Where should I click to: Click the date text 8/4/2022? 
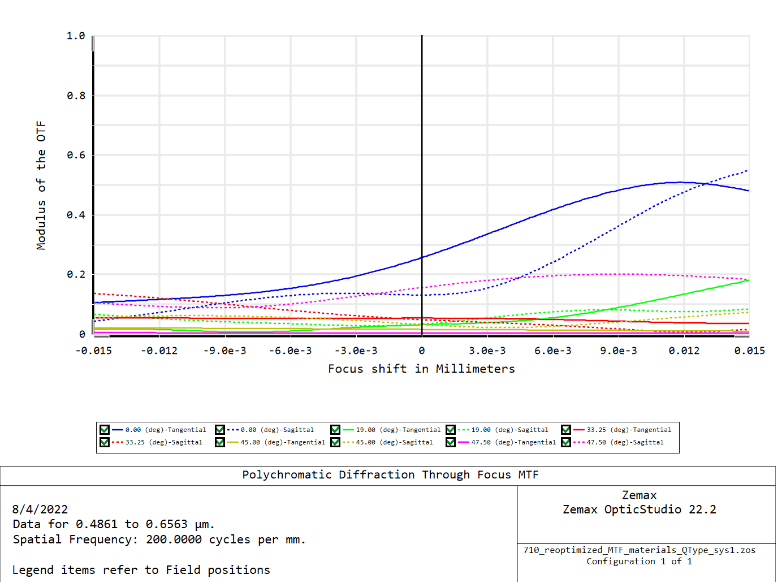(x=40, y=509)
